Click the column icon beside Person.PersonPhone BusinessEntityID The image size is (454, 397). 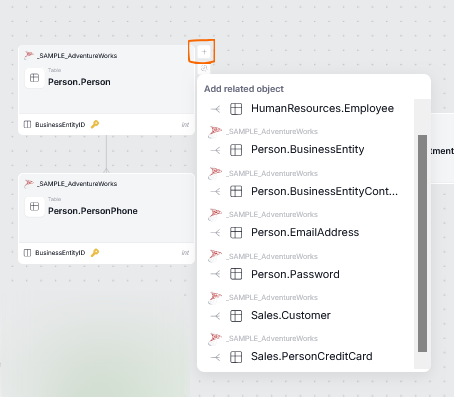pos(27,253)
